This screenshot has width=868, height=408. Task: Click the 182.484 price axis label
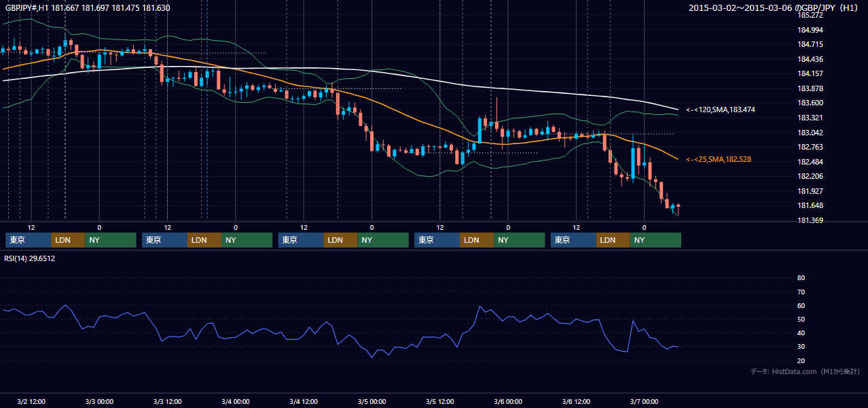810,162
